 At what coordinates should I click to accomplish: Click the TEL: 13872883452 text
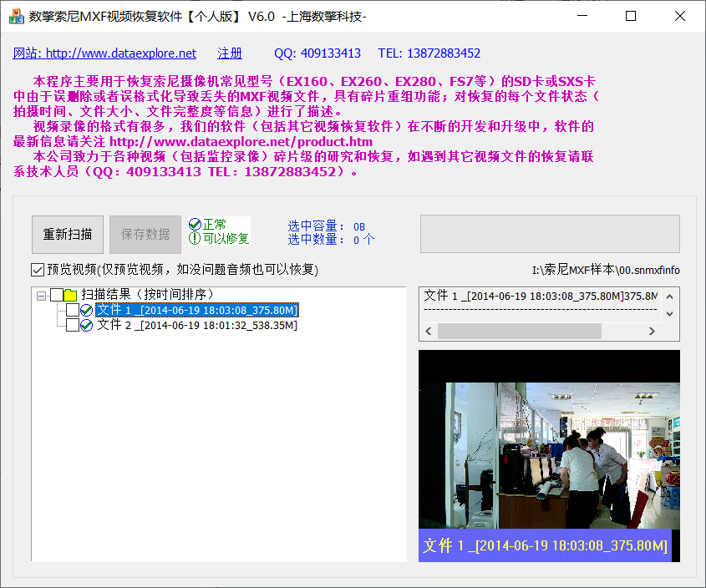tap(429, 53)
